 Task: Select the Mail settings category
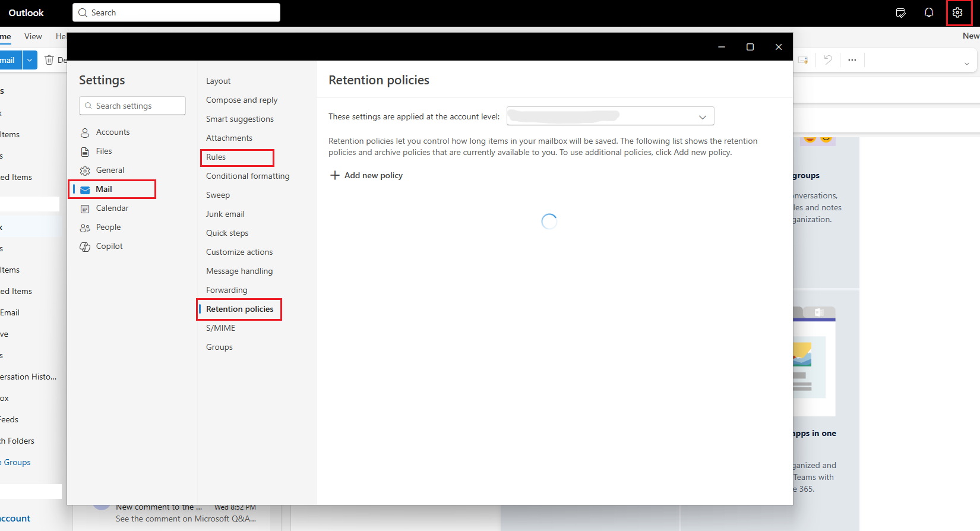click(112, 189)
